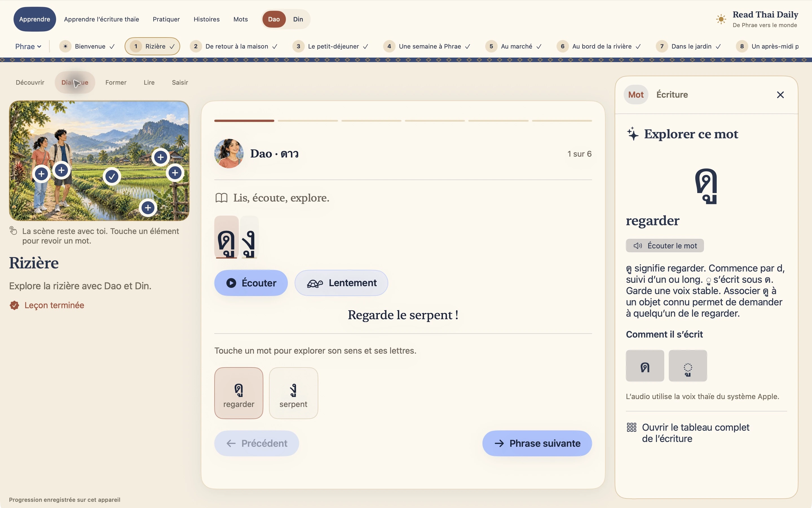Select the Lire tab

149,82
